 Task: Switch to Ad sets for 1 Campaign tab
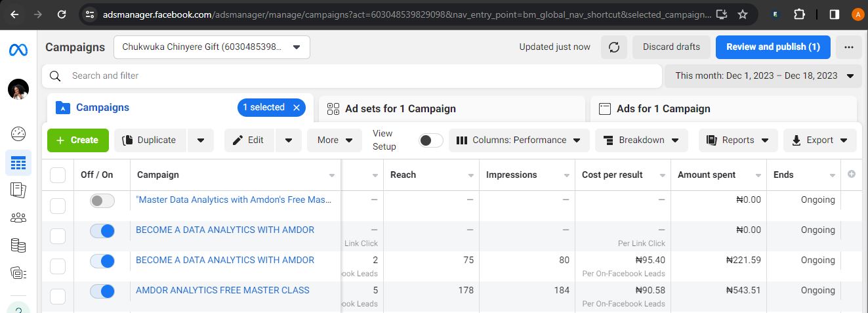[451, 109]
